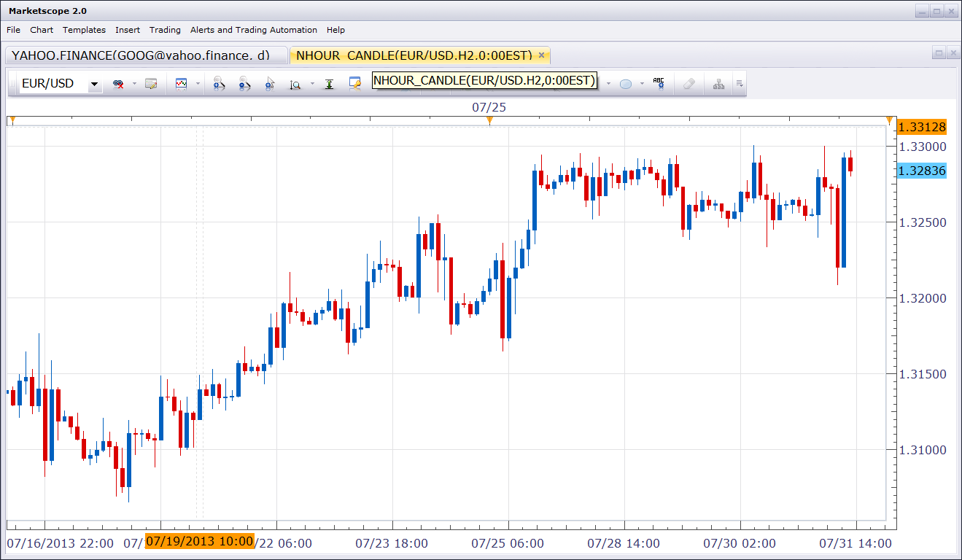Screen dimensions: 962x560
Task: Click the add text label ABC icon
Action: point(659,84)
